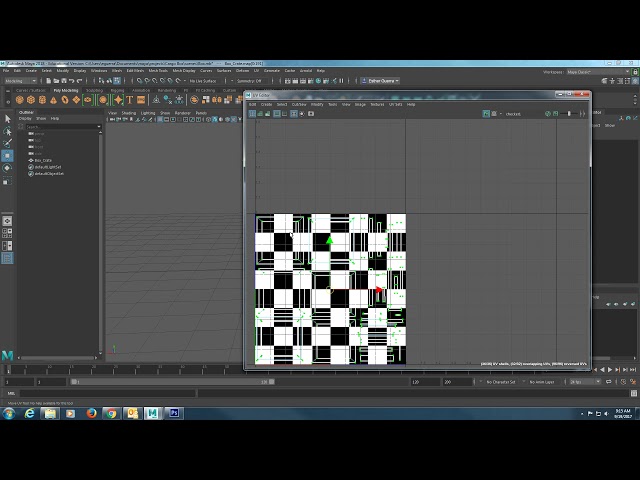Toggle Select by component type button
The width and height of the screenshot is (640, 480).
click(117, 81)
